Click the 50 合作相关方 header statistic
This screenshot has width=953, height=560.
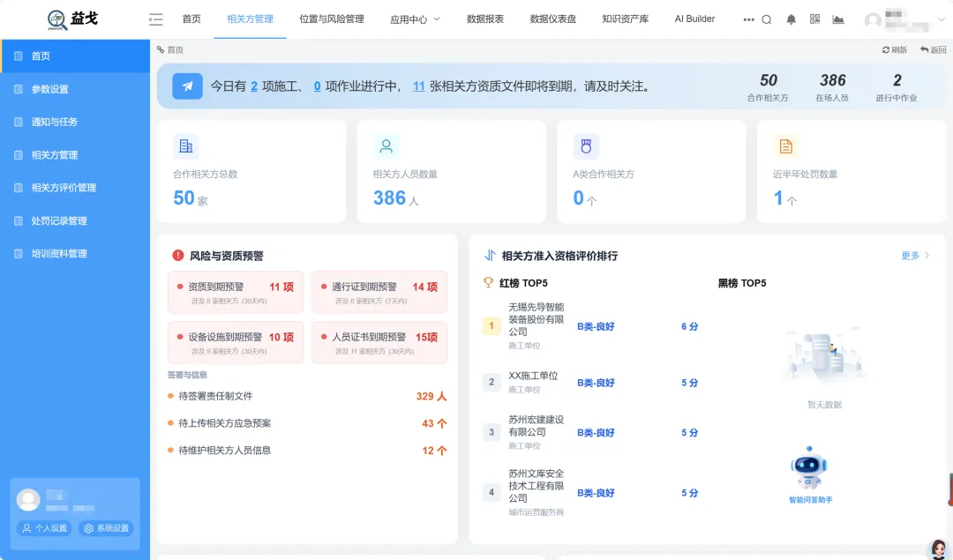(768, 87)
